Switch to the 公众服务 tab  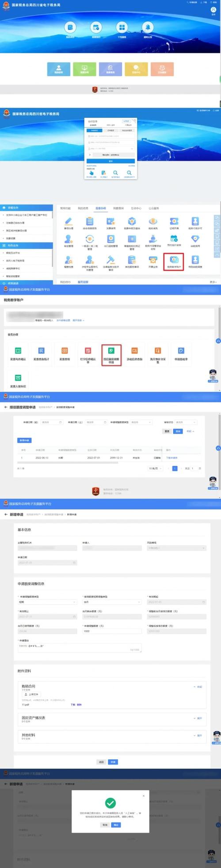click(x=154, y=208)
